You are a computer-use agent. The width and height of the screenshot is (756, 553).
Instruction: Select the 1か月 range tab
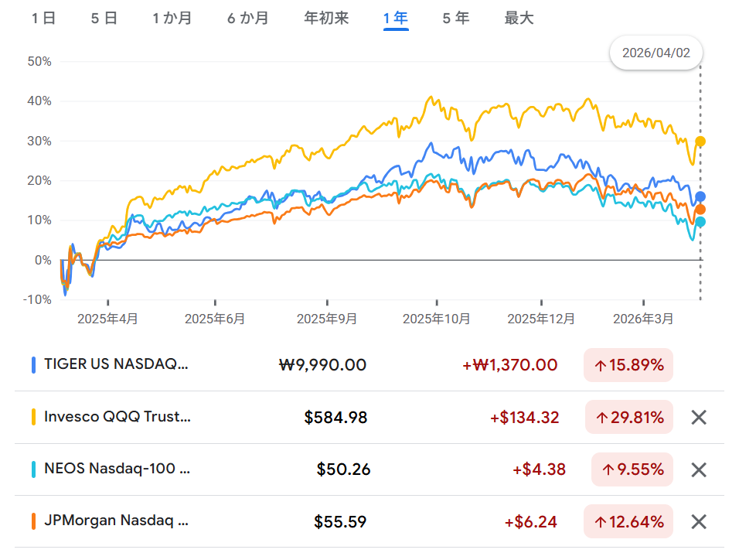coord(172,18)
